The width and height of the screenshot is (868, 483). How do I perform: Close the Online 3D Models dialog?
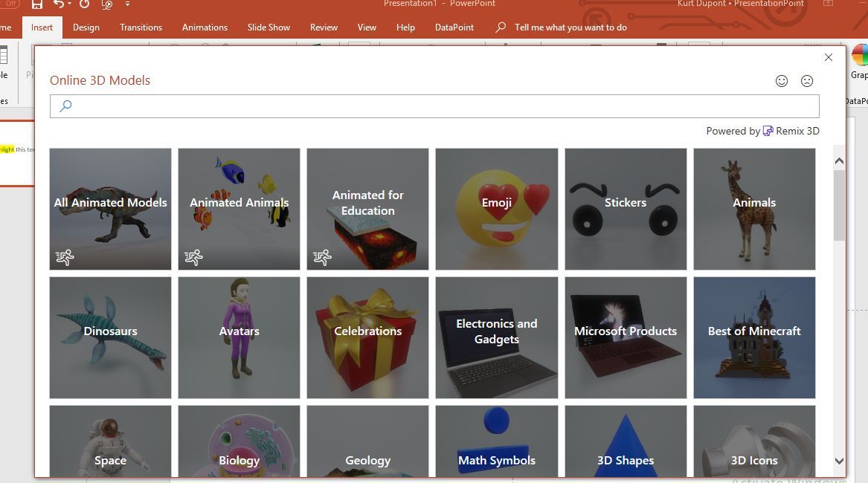pyautogui.click(x=828, y=57)
